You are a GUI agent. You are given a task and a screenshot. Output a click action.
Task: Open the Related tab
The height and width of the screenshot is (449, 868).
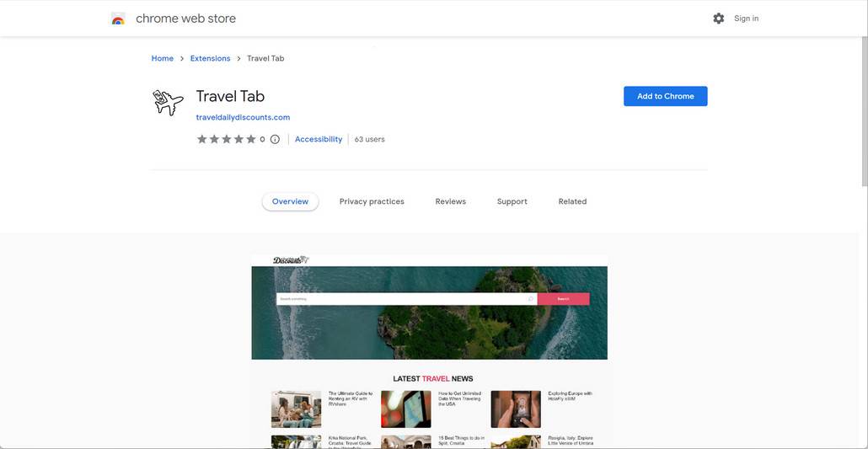(x=572, y=201)
